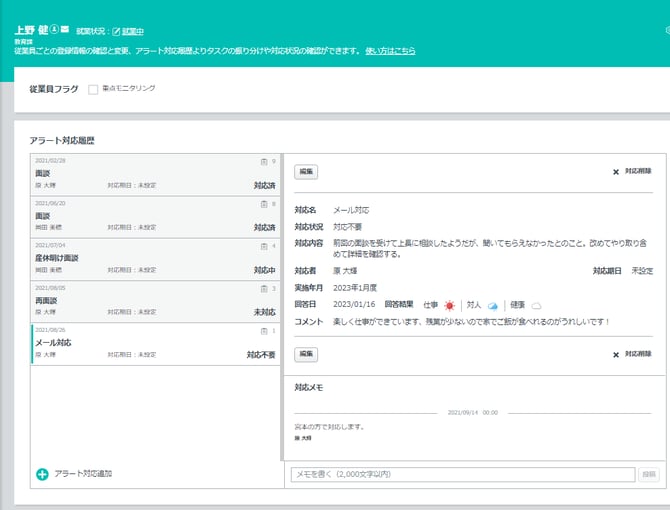Select the 2021/06/20 面談 alert entry
This screenshot has height=510, width=670.
pos(156,217)
